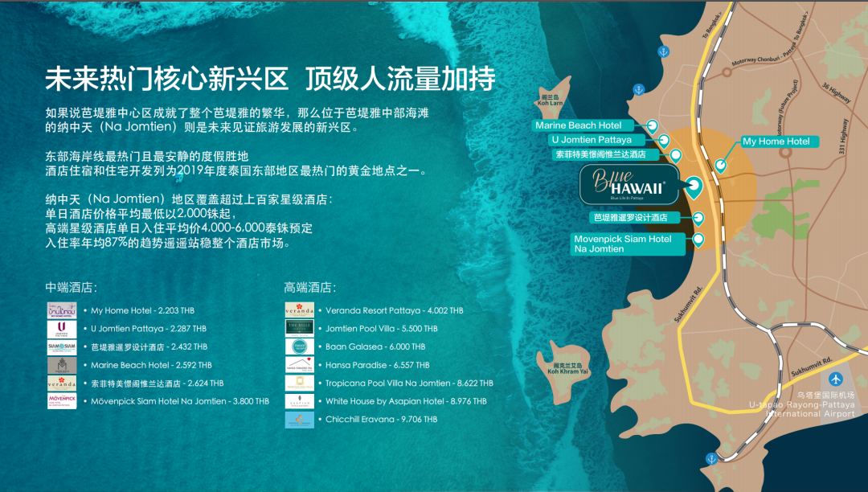Click 'Marine Beach Hotel - 2,592 THB' entry
This screenshot has width=868, height=492.
click(151, 365)
